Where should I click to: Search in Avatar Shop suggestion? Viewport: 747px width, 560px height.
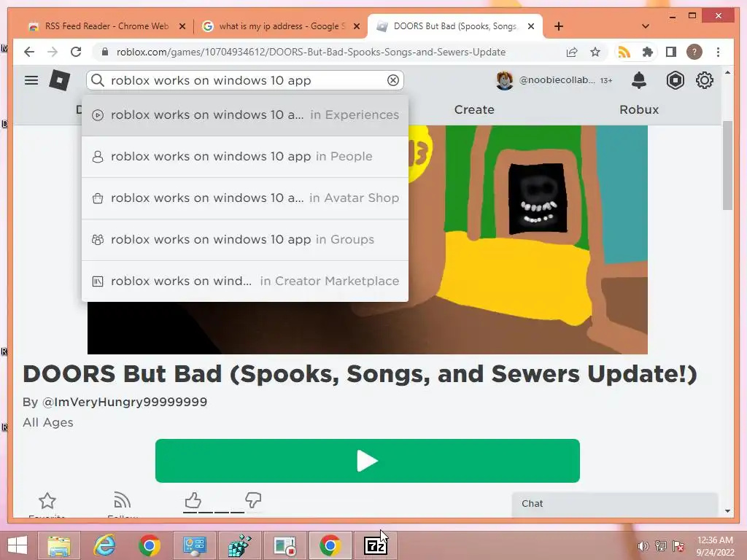(245, 198)
